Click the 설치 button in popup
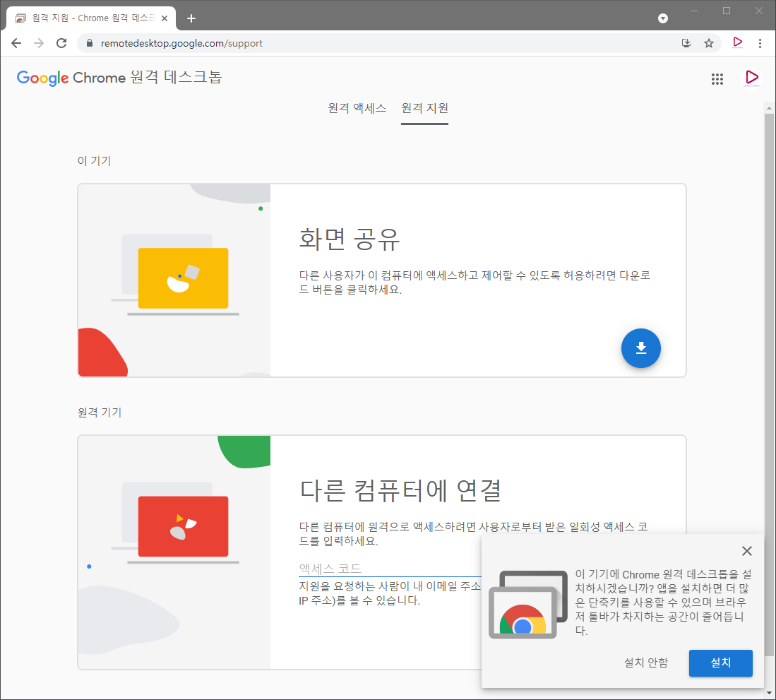776x700 pixels. click(x=720, y=663)
